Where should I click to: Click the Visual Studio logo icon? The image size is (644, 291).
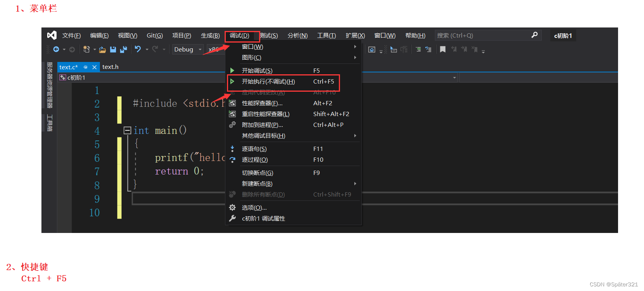(52, 35)
